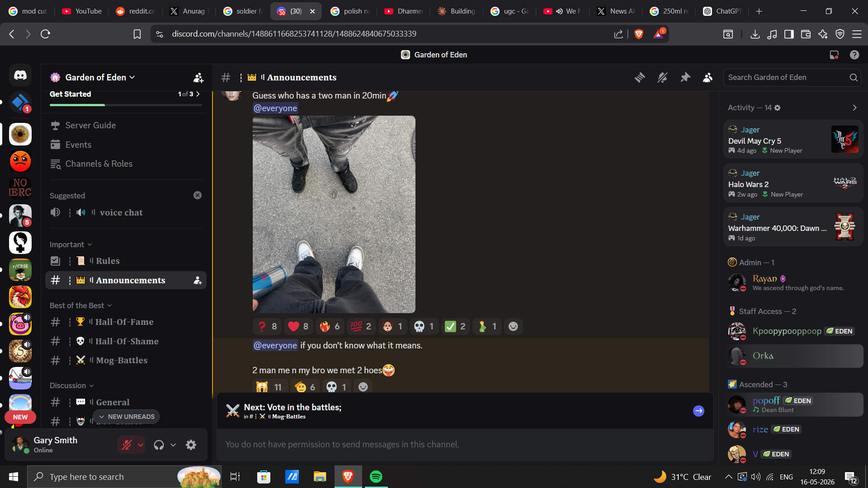
Task: Open the pink pig server icon
Action: tap(20, 324)
